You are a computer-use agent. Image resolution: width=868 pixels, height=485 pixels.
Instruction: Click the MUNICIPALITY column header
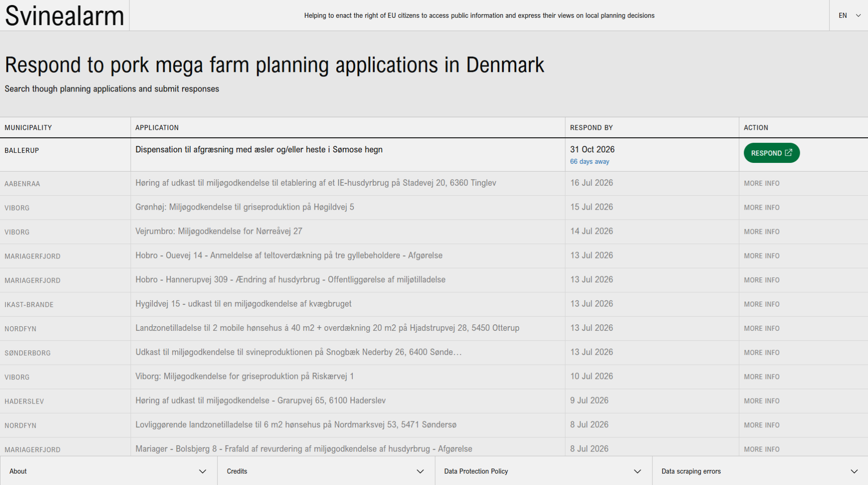point(28,128)
